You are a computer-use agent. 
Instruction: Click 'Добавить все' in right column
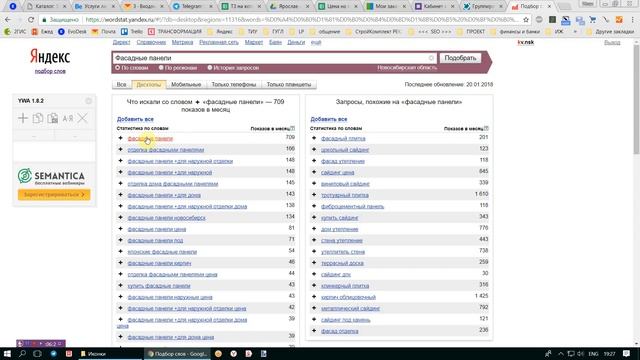click(329, 119)
